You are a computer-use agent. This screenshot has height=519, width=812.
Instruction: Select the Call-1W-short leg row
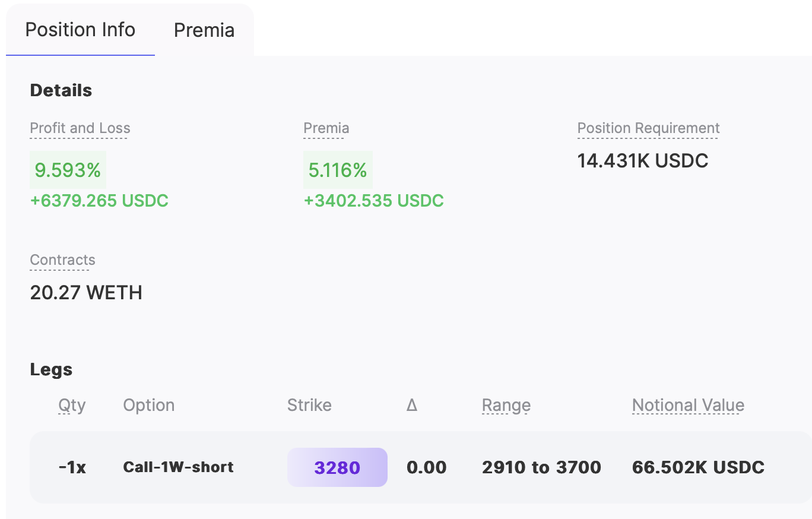[x=420, y=467]
